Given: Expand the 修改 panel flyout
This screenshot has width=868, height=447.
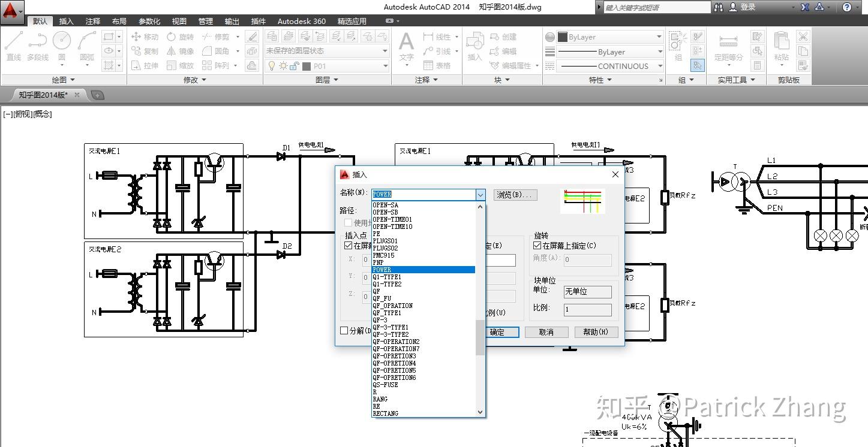Looking at the screenshot, I should click(x=195, y=80).
